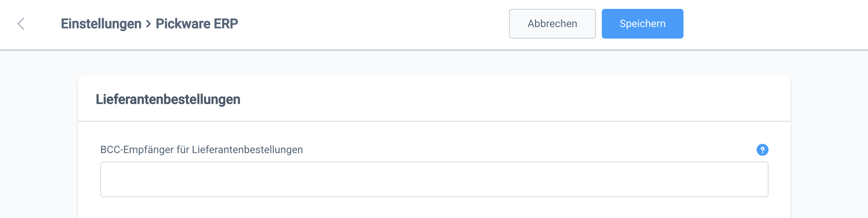The image size is (868, 218).
Task: Click the back arrow in the header
Action: 21,24
